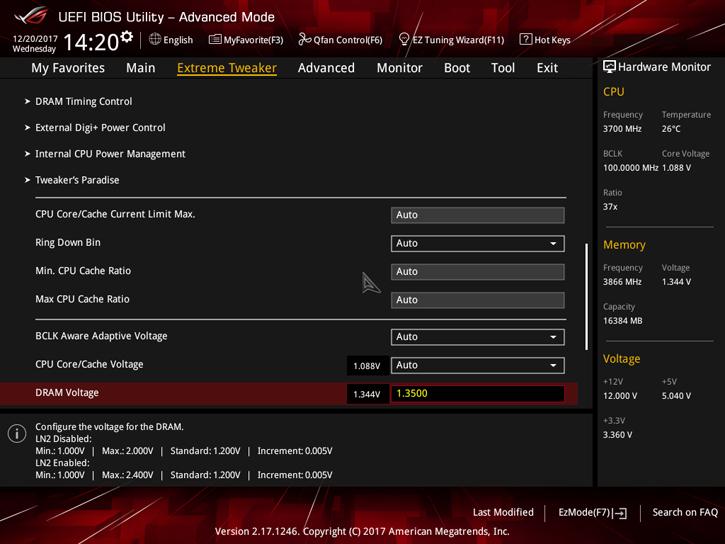Click the Hardware Monitor Memory heading
Screen dimensions: 725x544
coord(624,245)
